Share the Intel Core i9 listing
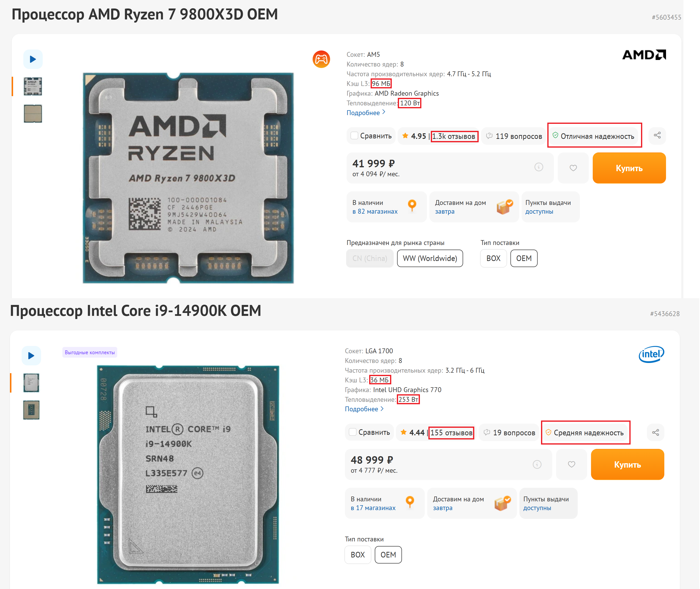 [x=655, y=433]
